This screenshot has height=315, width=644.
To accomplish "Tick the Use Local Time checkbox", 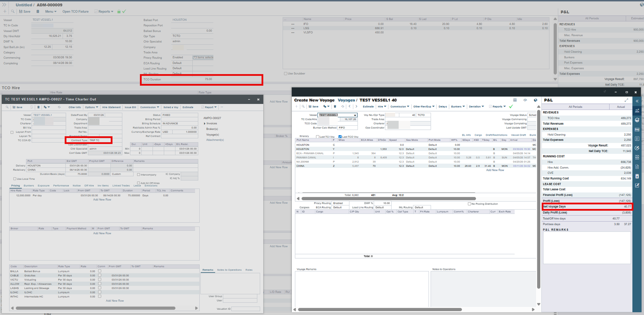I will coord(15,179).
